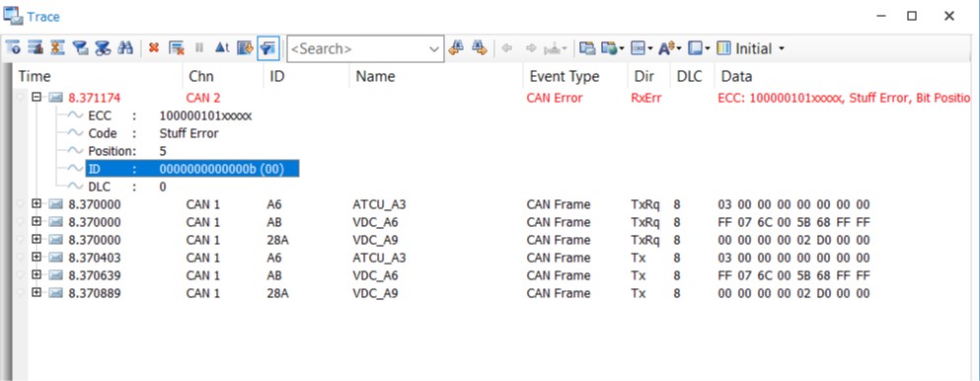The image size is (980, 381).
Task: Click the Trace window title icon
Action: 13,16
